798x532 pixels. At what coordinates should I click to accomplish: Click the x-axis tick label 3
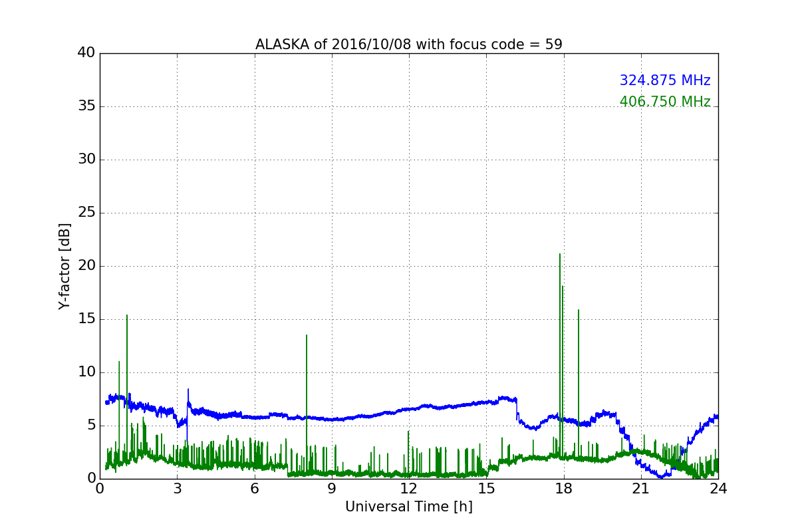177,488
